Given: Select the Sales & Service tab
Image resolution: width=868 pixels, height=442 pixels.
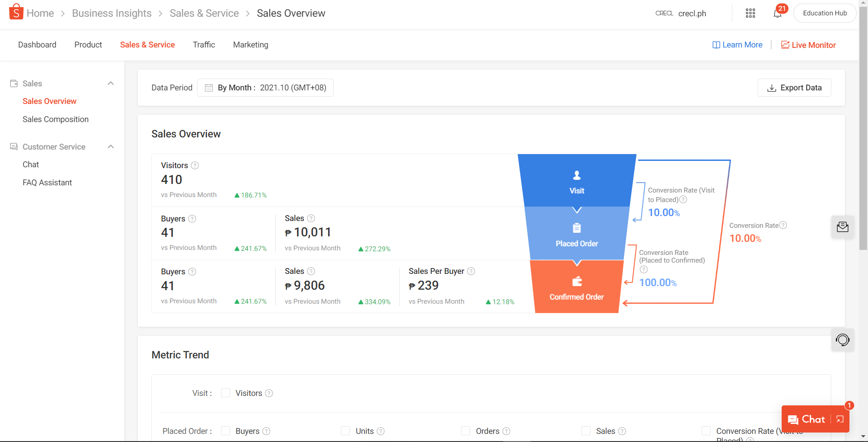Looking at the screenshot, I should pos(147,45).
